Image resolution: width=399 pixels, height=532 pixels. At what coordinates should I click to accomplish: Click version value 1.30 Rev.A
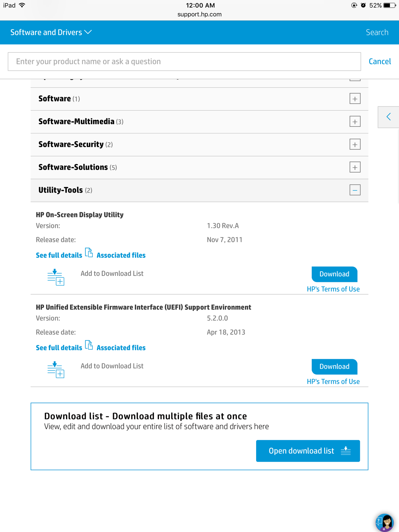223,226
